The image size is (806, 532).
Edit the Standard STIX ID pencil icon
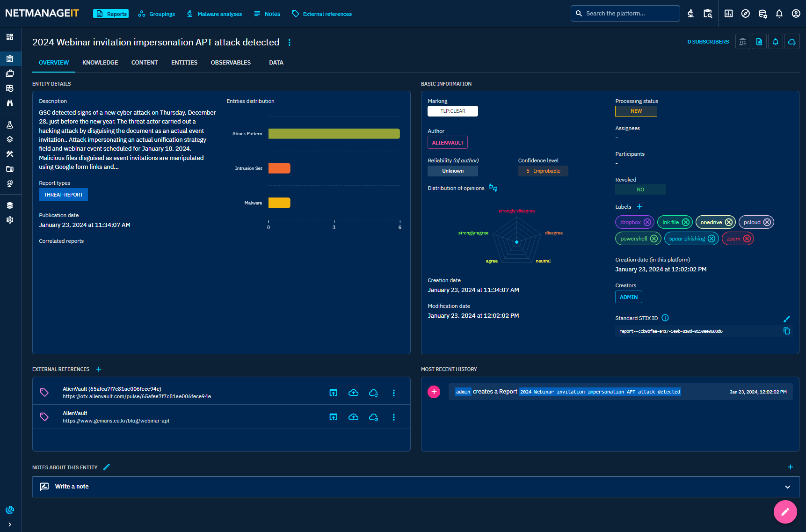point(786,319)
